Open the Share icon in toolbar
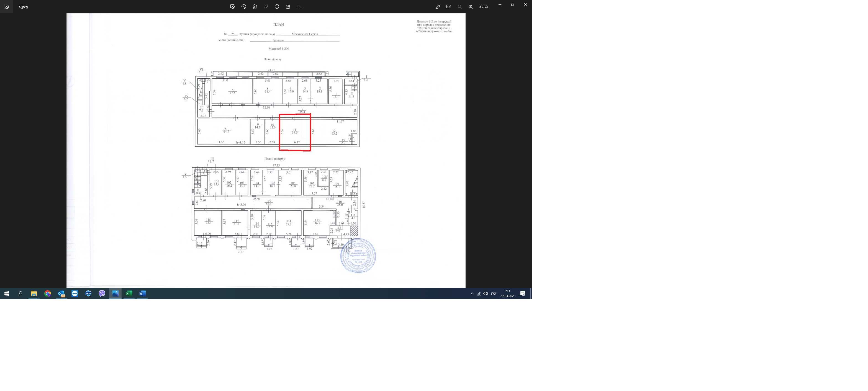 point(288,7)
